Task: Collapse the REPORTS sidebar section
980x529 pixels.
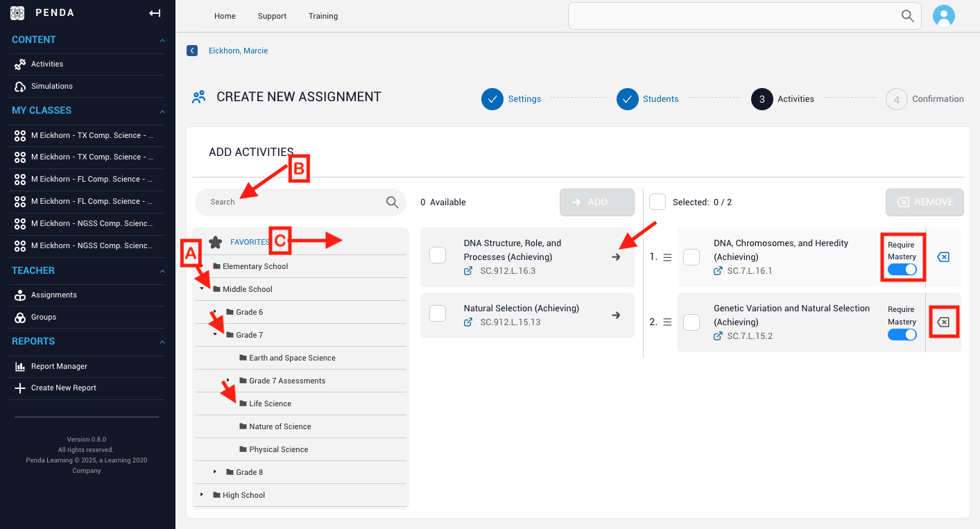Action: (x=162, y=341)
